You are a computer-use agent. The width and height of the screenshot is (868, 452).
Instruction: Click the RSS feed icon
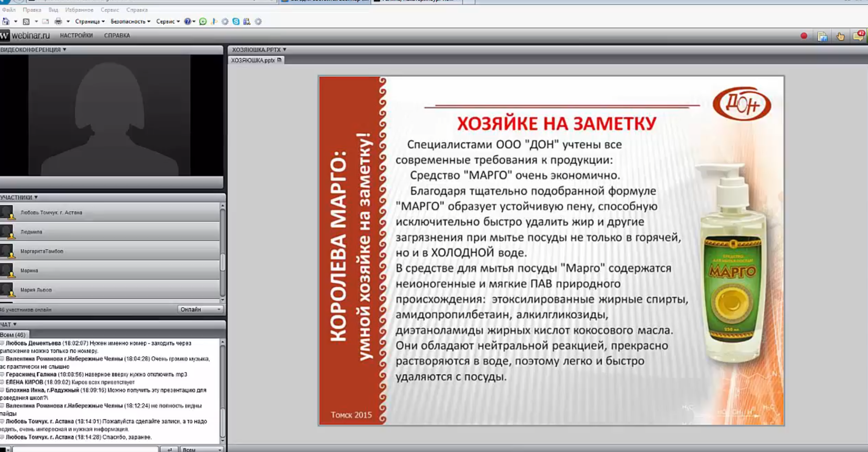click(x=26, y=22)
